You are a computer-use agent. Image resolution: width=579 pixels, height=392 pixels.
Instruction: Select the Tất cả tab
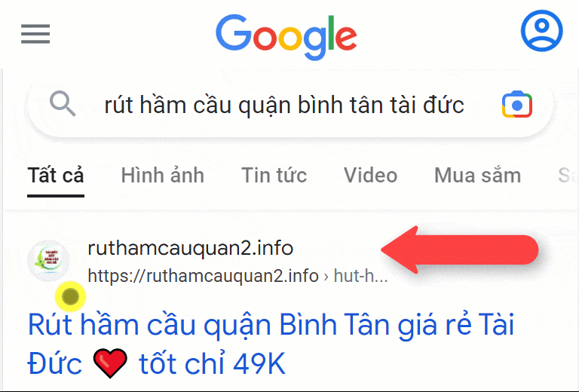coord(56,176)
